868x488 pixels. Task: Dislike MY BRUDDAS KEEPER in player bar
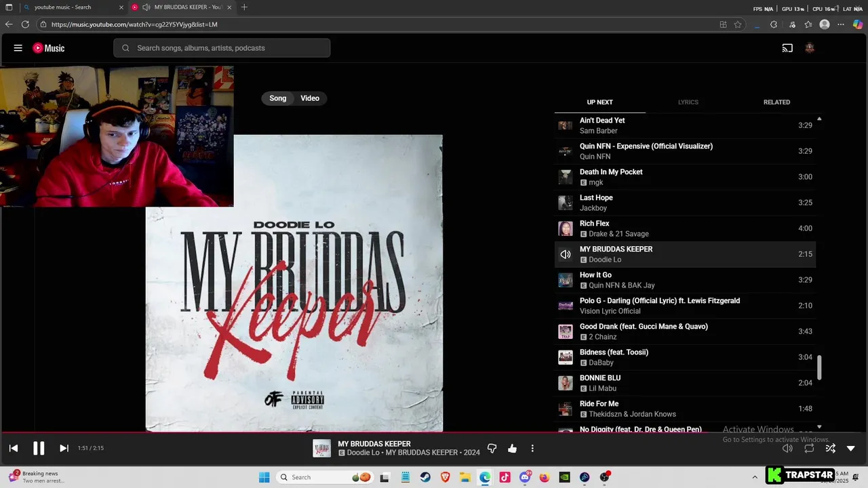click(x=492, y=448)
